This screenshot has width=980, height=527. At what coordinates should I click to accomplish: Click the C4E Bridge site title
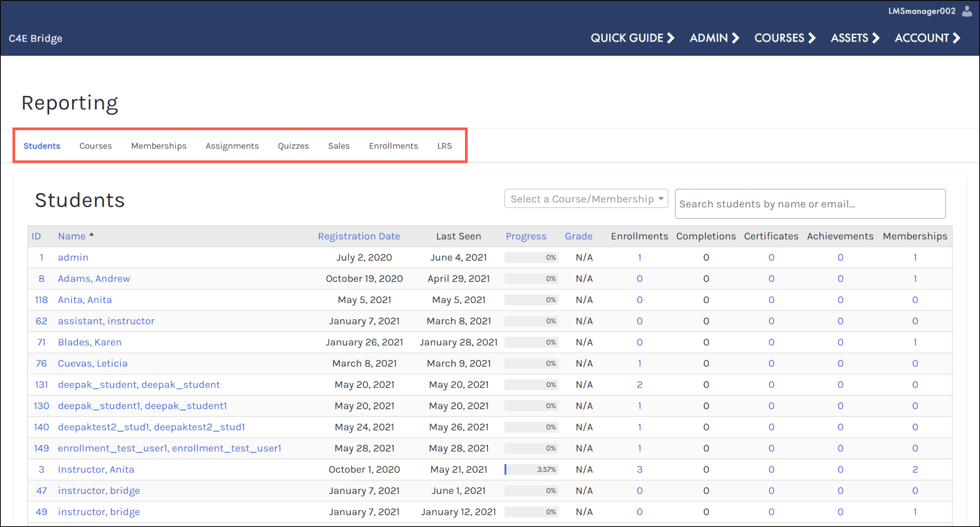point(36,39)
